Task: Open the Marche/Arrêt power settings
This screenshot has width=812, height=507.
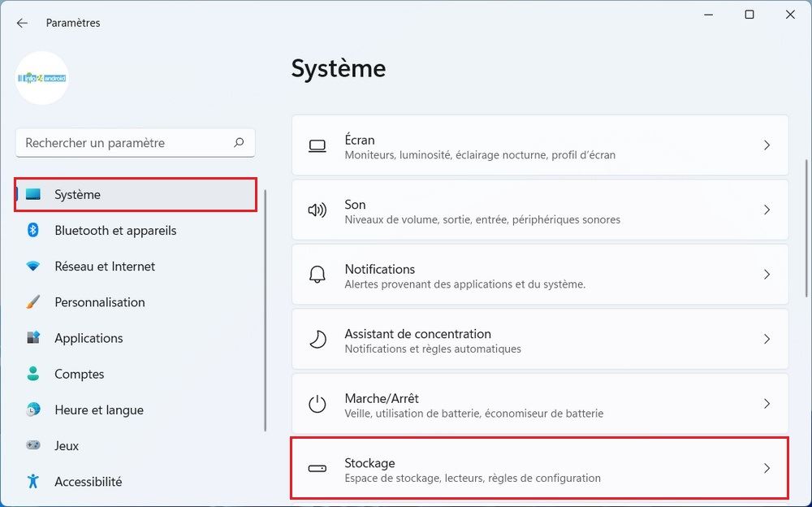Action: 539,404
